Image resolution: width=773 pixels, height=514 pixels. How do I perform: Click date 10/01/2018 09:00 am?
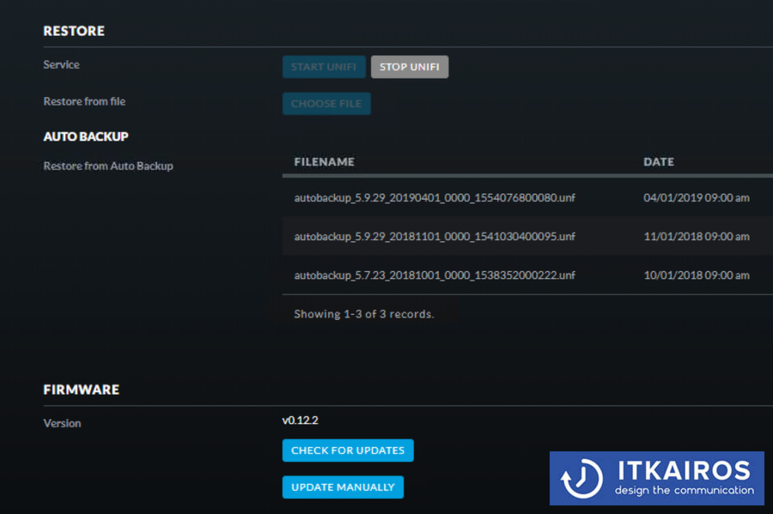click(696, 275)
